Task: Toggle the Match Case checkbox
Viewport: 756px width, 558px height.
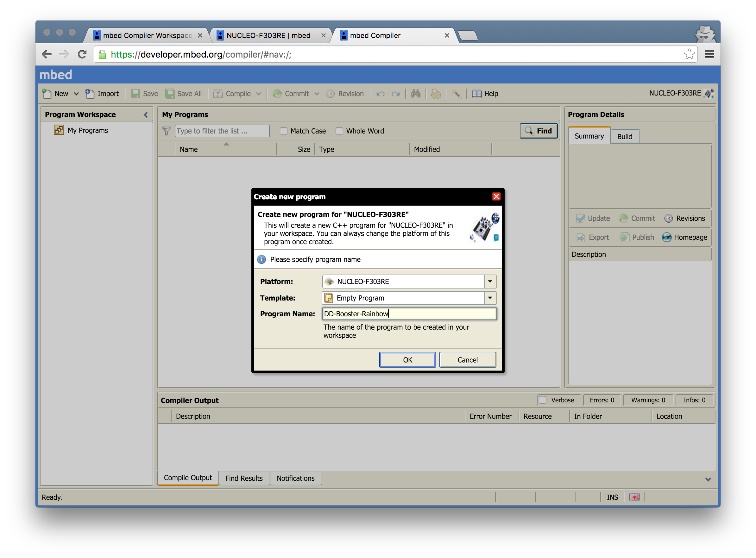Action: [284, 131]
